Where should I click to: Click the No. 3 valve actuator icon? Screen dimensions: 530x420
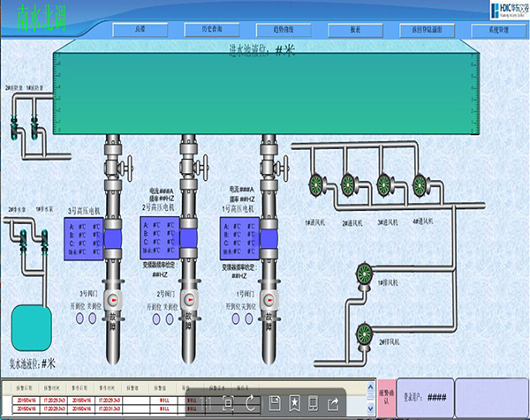pyautogui.click(x=113, y=299)
